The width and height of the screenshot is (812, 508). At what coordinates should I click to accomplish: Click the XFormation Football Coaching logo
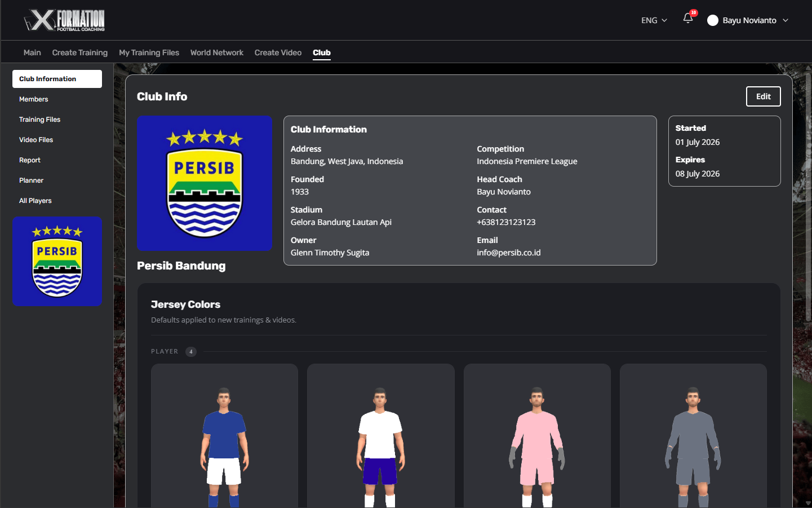(x=64, y=20)
